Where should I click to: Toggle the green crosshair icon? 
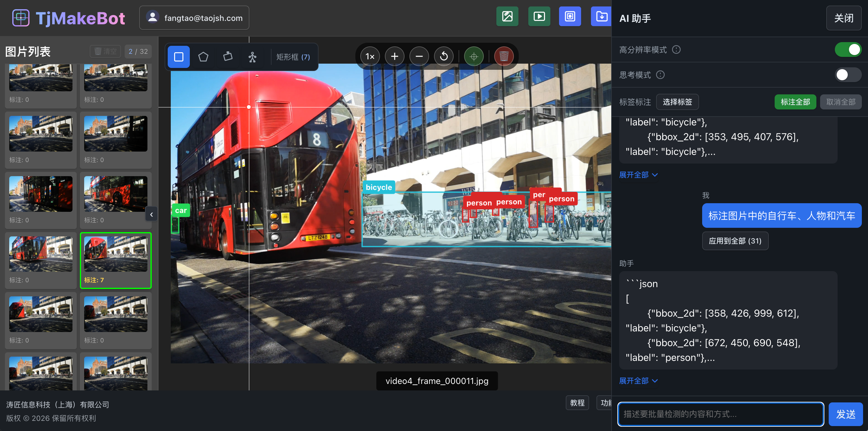[474, 56]
